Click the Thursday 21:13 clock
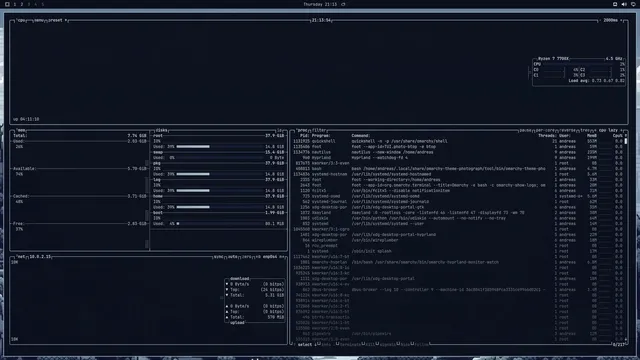This screenshot has height=360, width=640. tap(320, 4)
